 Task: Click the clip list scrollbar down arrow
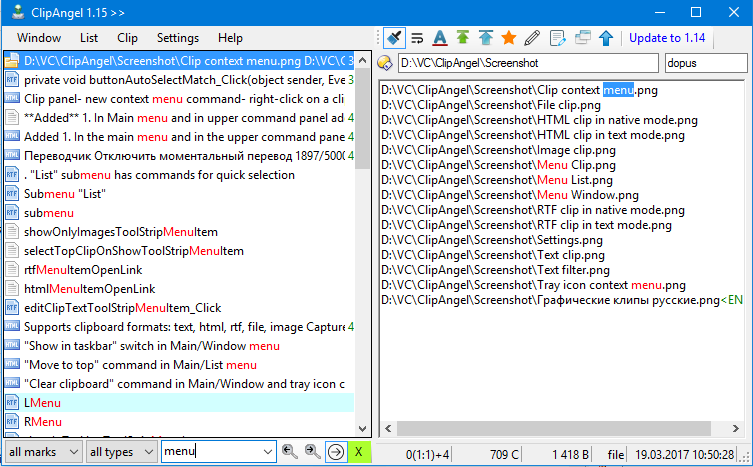tap(363, 429)
